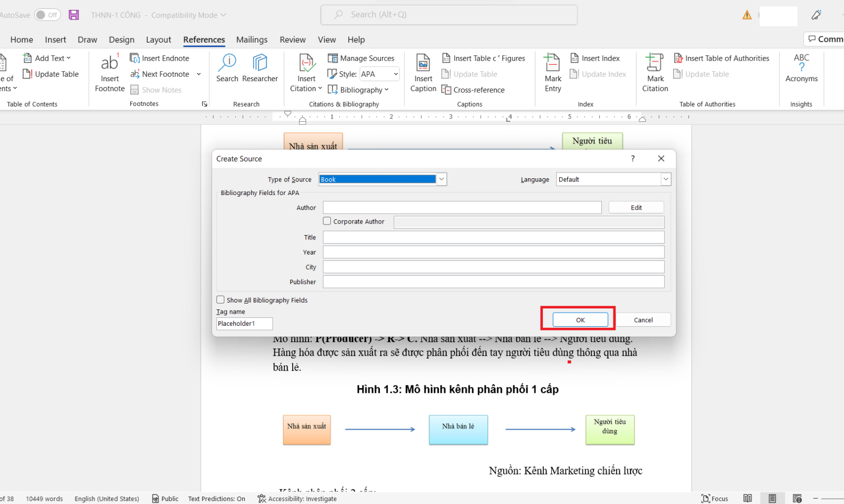Click inside the Tag name field
This screenshot has height=504, width=844.
(x=244, y=323)
